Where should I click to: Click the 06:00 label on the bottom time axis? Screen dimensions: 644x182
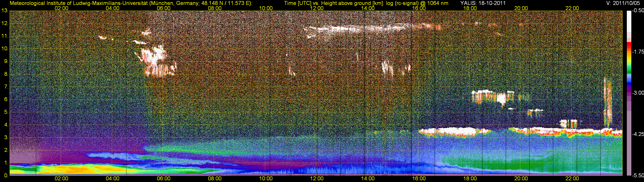(x=164, y=179)
